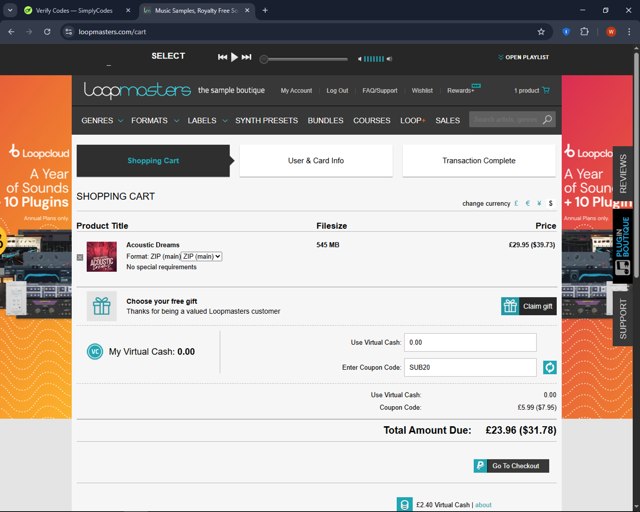Viewport: 640px width, 512px height.
Task: Click the volume-down speaker icon
Action: point(360,59)
